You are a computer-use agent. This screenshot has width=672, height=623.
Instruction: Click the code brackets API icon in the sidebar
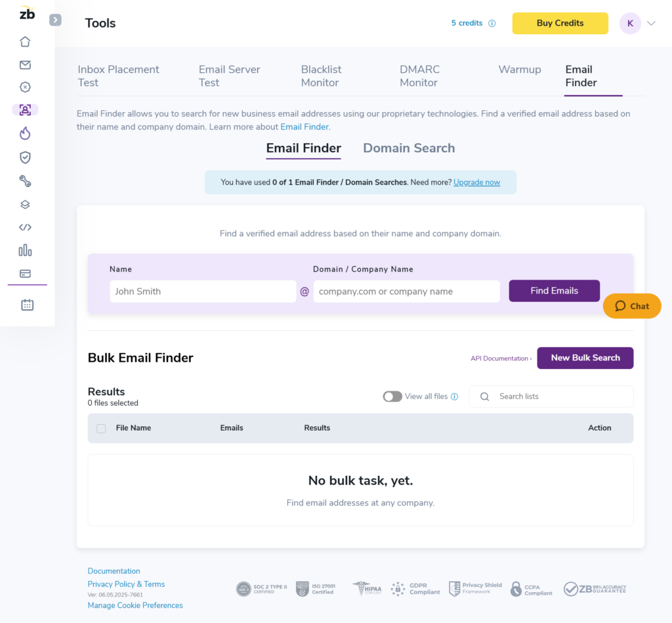pyautogui.click(x=25, y=228)
